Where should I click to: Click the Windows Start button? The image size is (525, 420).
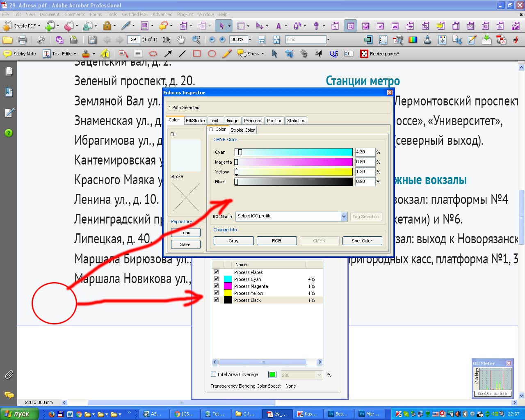point(19,414)
